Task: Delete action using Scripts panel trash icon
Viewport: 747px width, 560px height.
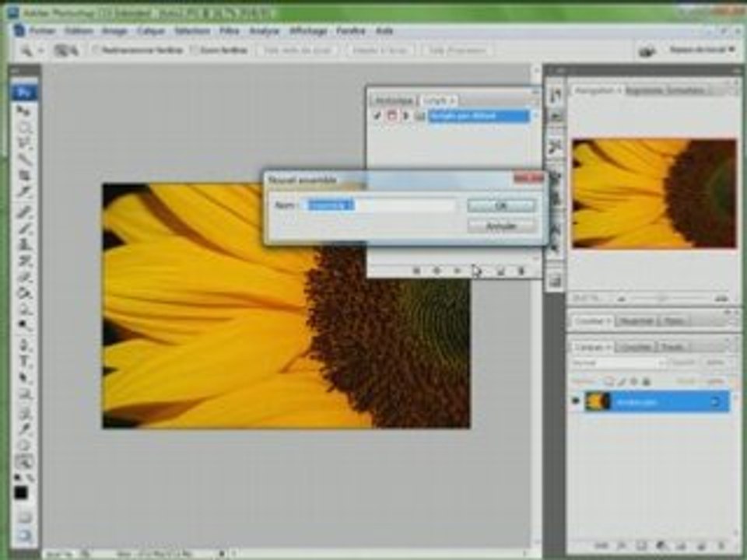Action: tap(521, 271)
